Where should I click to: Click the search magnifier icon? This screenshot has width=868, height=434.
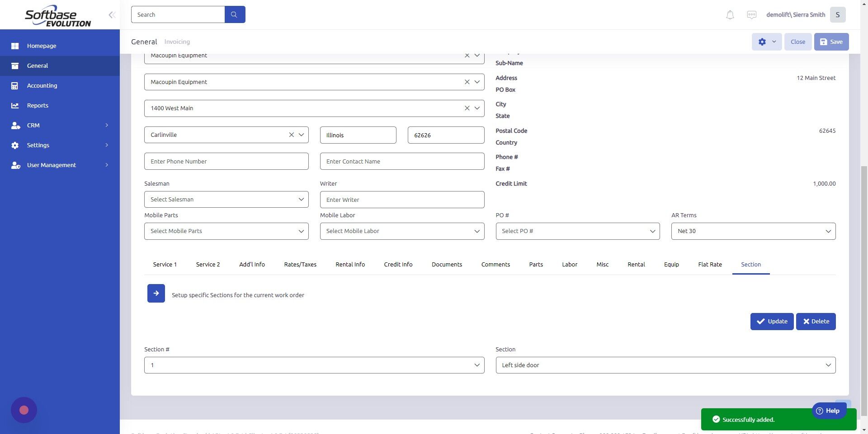pyautogui.click(x=234, y=14)
